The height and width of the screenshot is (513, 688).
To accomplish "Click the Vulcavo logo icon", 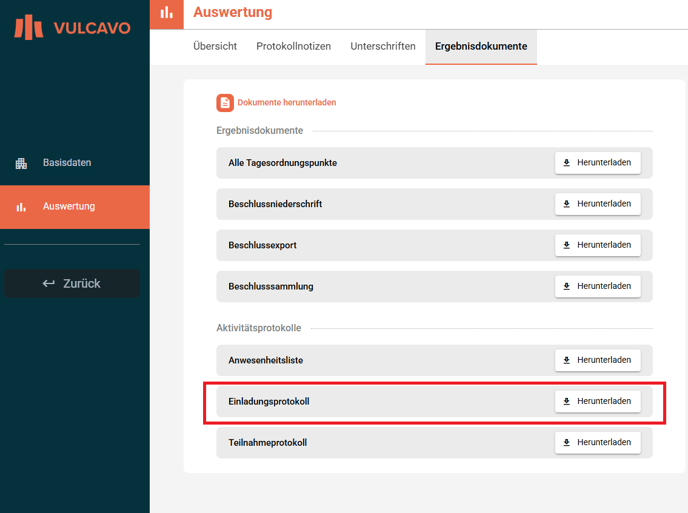I will (x=28, y=27).
